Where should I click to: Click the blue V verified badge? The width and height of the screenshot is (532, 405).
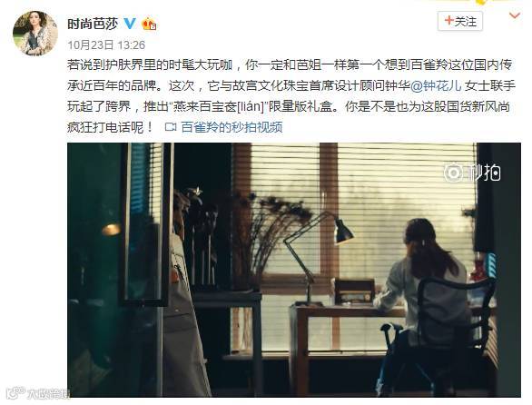pyautogui.click(x=129, y=24)
